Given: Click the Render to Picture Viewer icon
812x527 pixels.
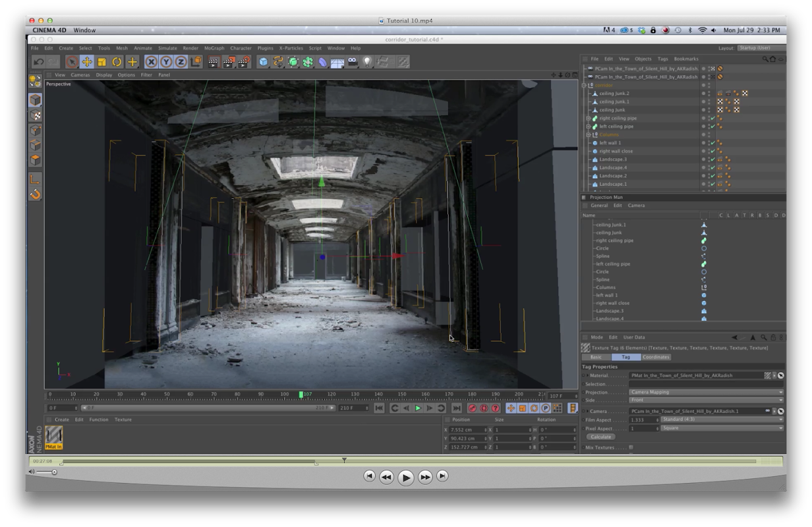Looking at the screenshot, I should [228, 62].
